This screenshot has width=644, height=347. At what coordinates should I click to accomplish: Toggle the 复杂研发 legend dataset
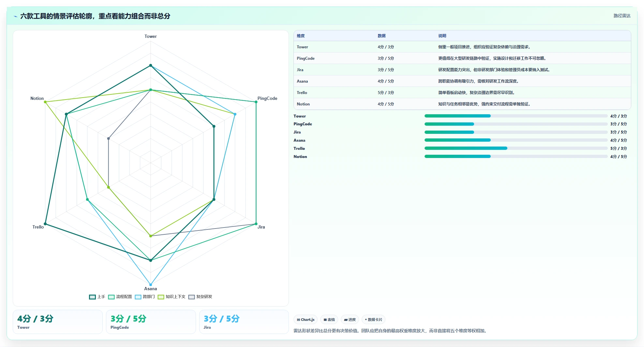click(x=200, y=297)
